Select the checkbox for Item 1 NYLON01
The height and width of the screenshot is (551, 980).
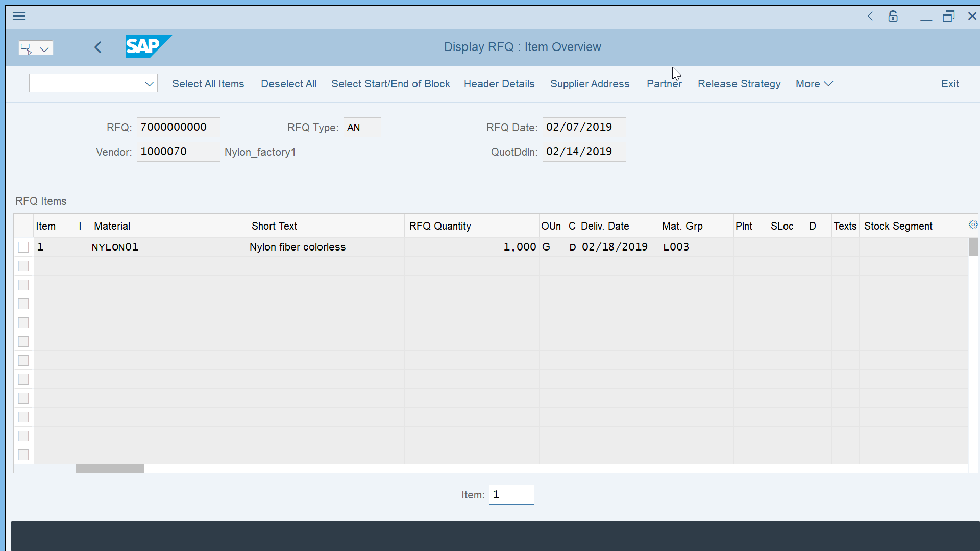(x=23, y=247)
